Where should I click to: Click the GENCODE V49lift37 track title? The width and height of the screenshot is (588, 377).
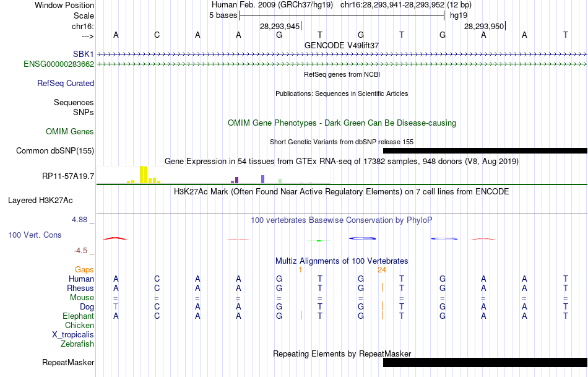pos(342,45)
